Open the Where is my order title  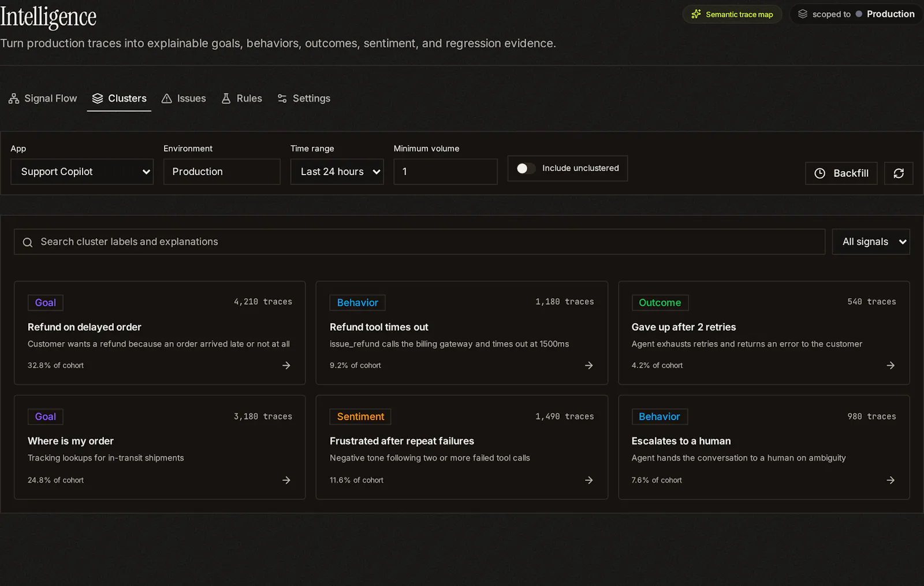[x=70, y=441]
